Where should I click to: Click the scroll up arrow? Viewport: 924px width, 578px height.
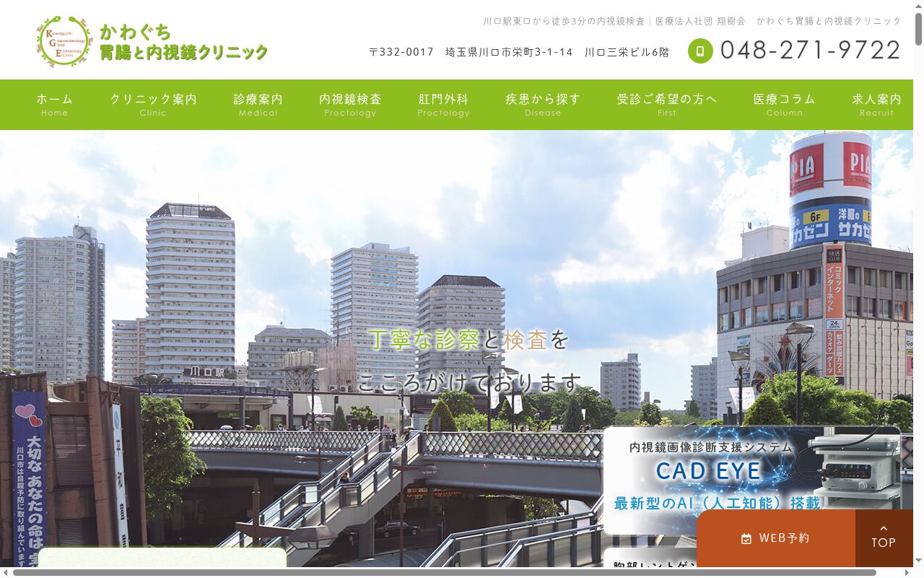pos(918,5)
